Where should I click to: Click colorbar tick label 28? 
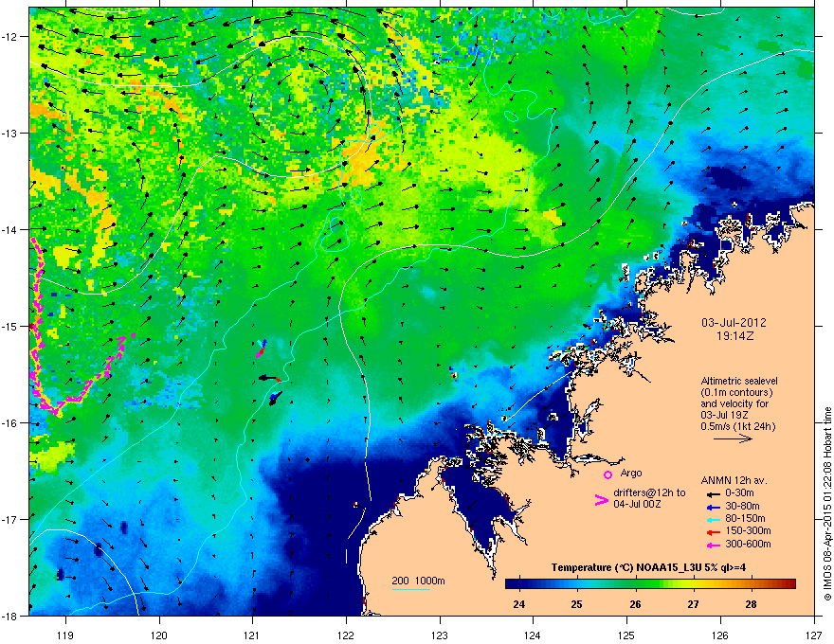pyautogui.click(x=751, y=604)
